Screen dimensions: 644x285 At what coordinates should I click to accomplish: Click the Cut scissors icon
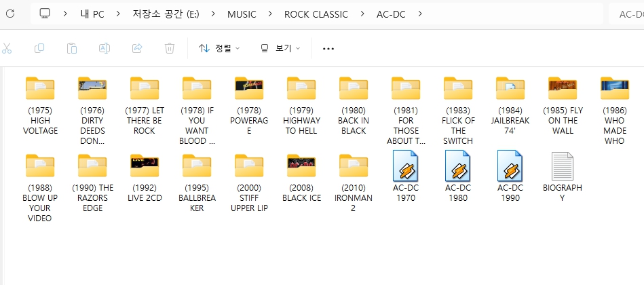pos(7,48)
